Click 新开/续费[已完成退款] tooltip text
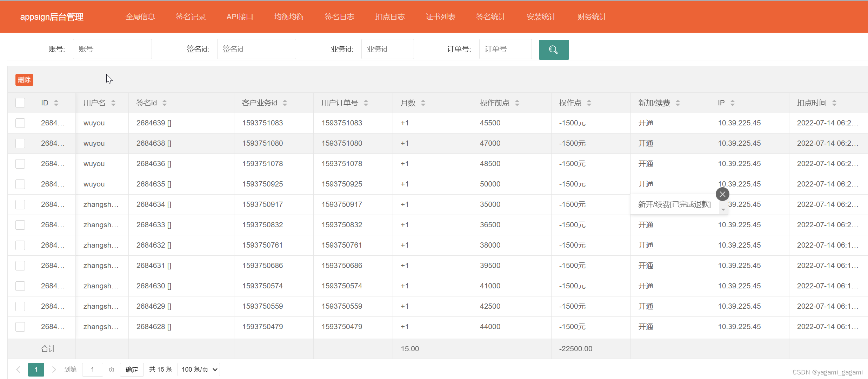868x379 pixels. [674, 204]
